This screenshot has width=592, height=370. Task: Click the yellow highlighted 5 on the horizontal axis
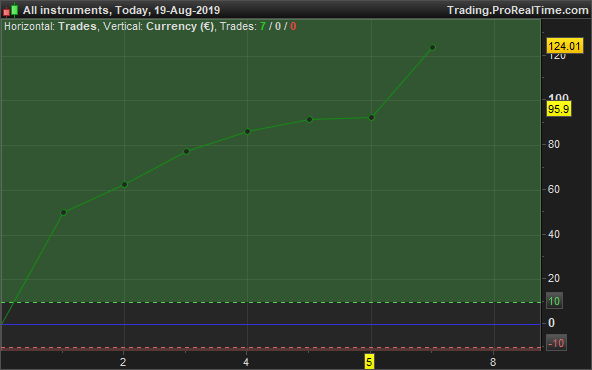369,362
